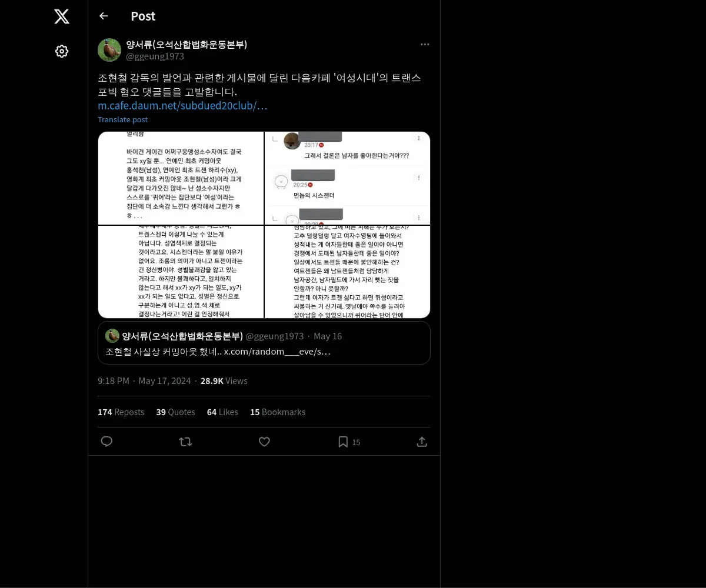Open the author's pheasant profile avatar
Image resolution: width=706 pixels, height=588 pixels.
coord(109,50)
